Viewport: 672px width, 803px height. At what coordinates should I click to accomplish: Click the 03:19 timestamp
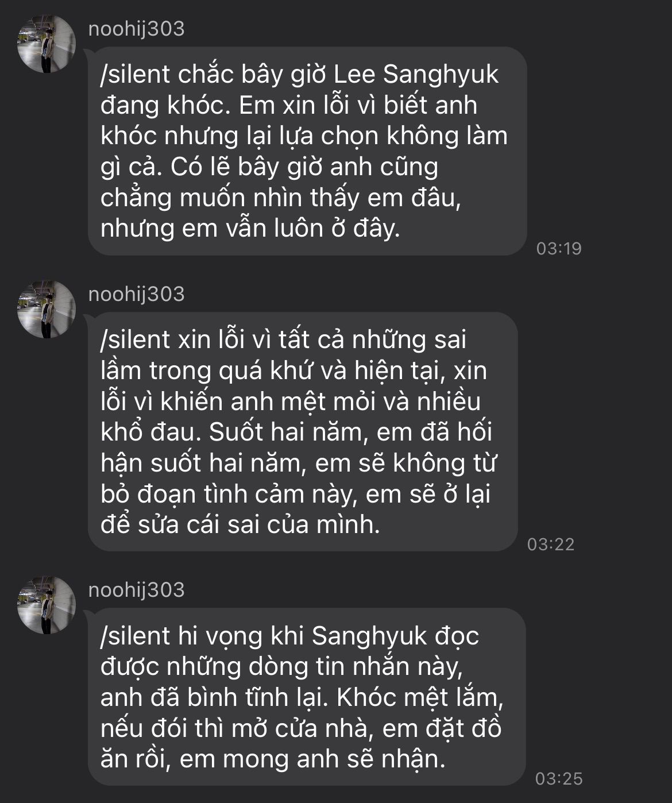(x=559, y=249)
